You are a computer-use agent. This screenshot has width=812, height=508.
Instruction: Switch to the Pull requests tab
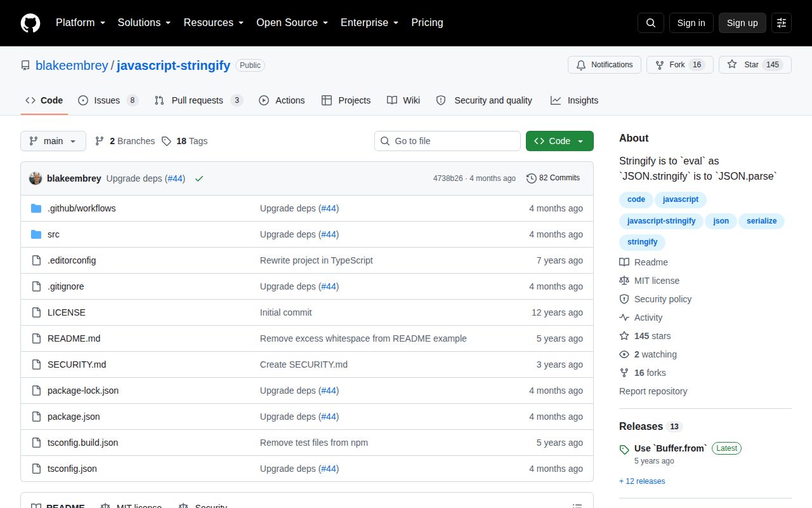point(198,100)
